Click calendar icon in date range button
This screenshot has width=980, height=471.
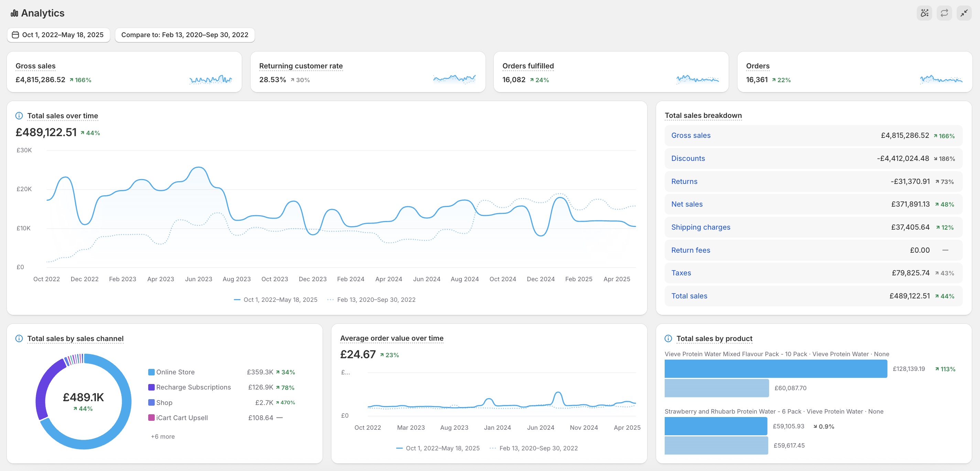[15, 35]
